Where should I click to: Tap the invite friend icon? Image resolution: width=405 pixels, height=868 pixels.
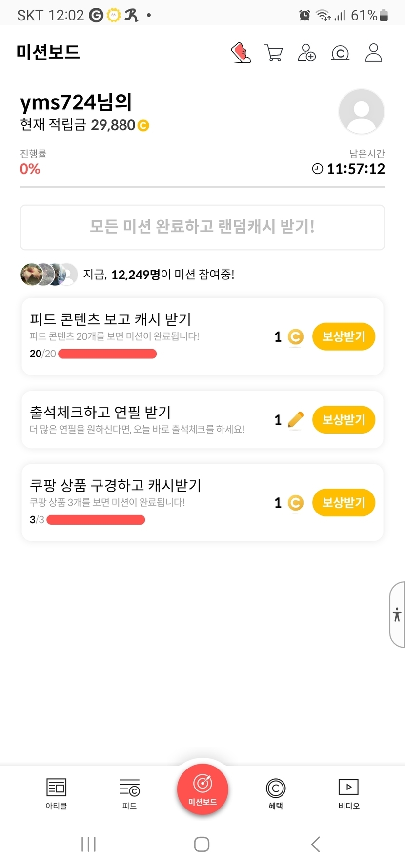click(x=307, y=53)
